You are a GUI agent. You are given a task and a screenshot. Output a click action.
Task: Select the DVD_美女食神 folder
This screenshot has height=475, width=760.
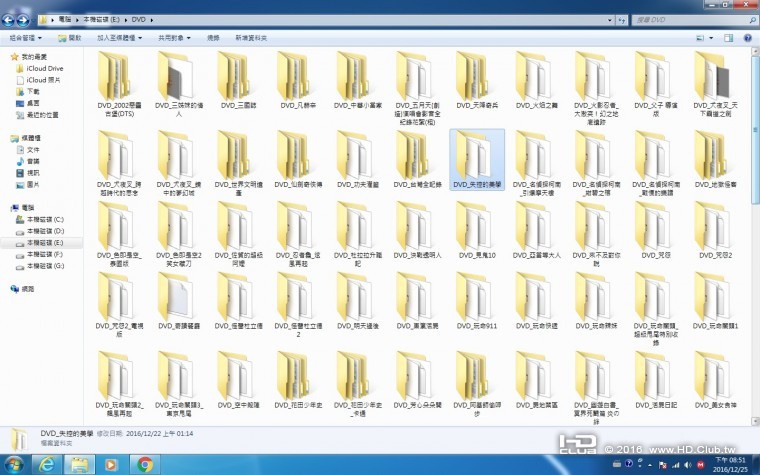point(715,380)
